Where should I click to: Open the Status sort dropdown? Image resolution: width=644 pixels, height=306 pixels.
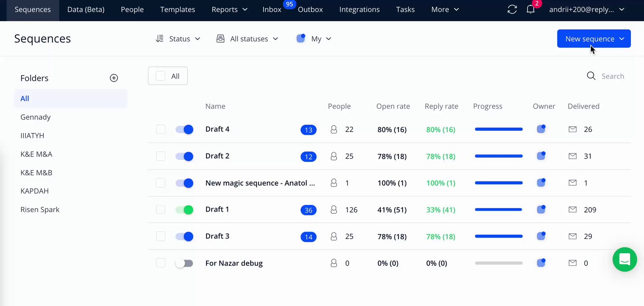coord(178,39)
